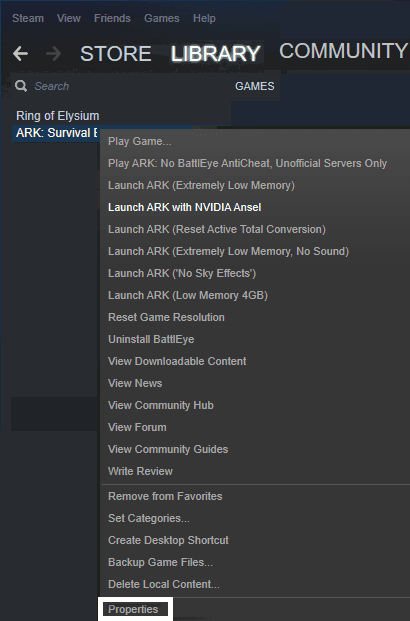Viewport: 410px width, 621px height.
Task: Switch to the COMMUNITY tab
Action: [343, 51]
